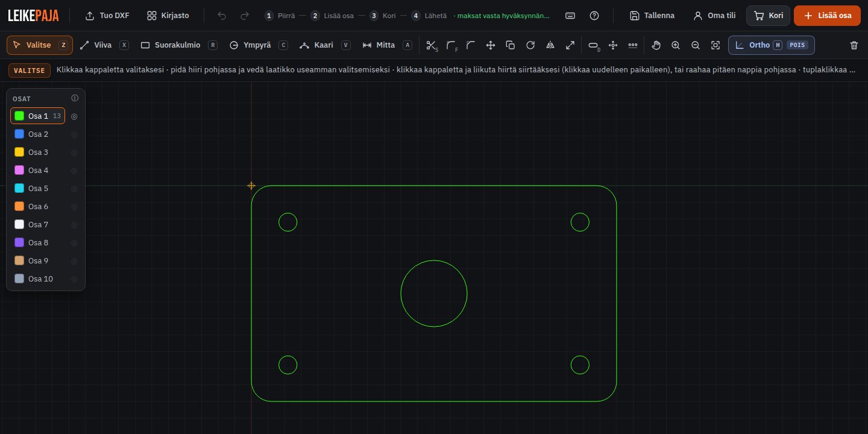Viewport: 868px width, 434px height.
Task: Choose the four-arrow move tool
Action: coord(491,45)
